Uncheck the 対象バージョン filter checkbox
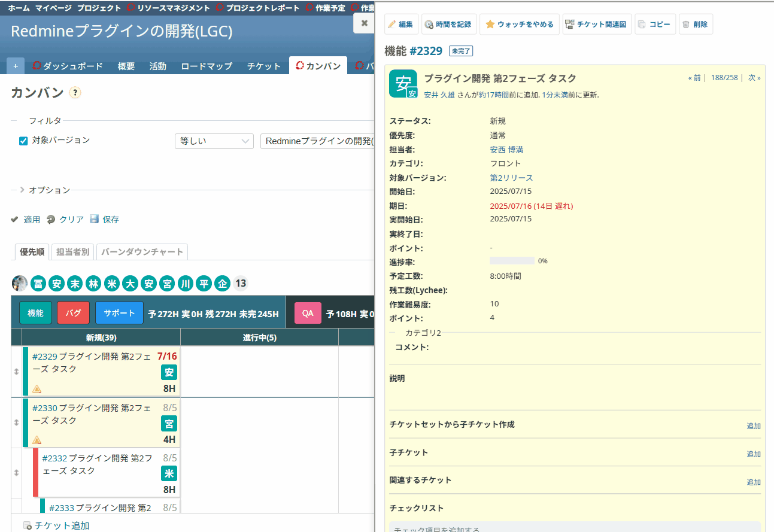This screenshot has width=774, height=532. 23,141
